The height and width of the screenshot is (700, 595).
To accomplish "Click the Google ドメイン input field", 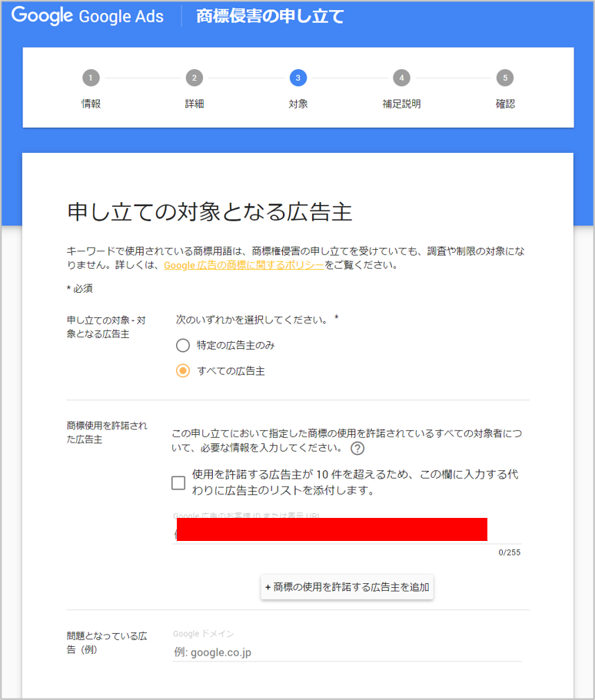I will click(x=347, y=652).
